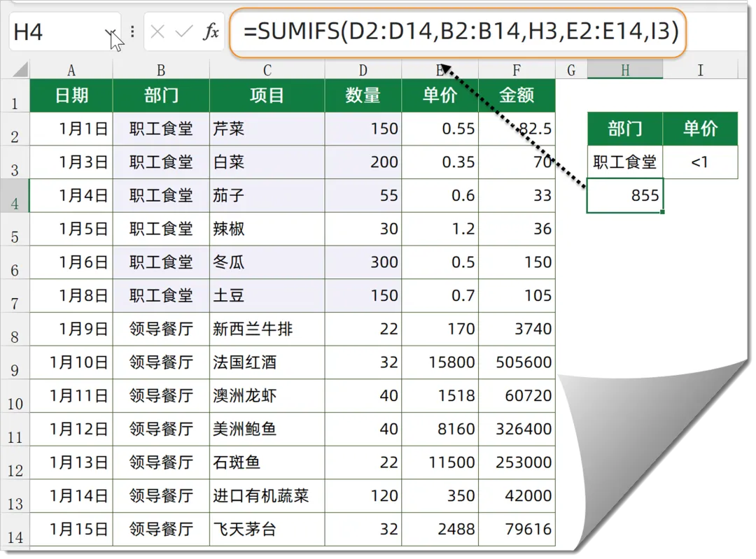The height and width of the screenshot is (559, 756).
Task: Select the column A header
Action: [71, 70]
